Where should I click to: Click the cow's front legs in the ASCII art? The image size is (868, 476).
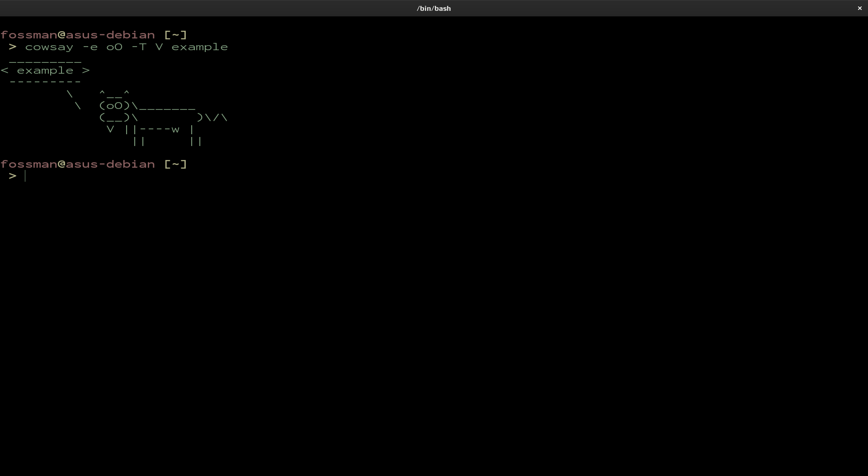click(139, 141)
